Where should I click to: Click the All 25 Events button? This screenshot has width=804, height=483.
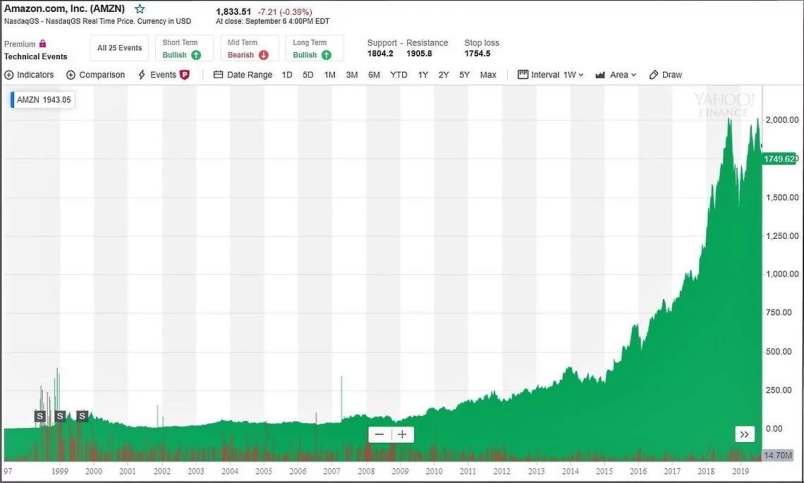click(119, 48)
